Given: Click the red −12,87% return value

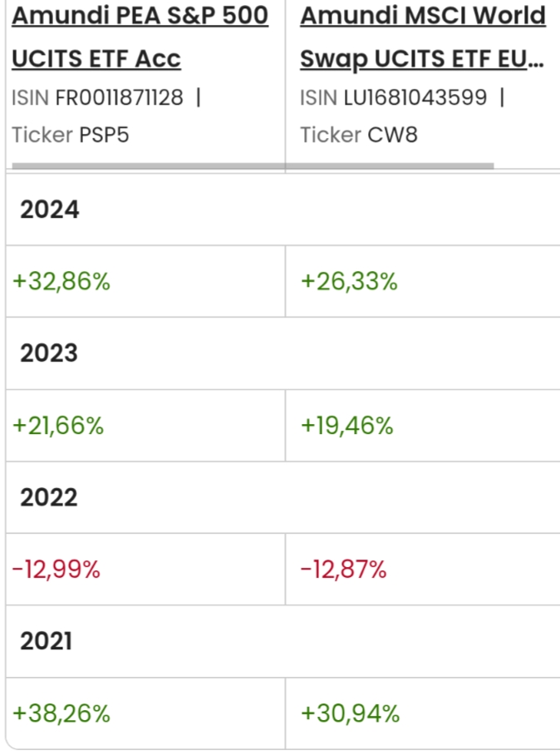Looking at the screenshot, I should [343, 570].
